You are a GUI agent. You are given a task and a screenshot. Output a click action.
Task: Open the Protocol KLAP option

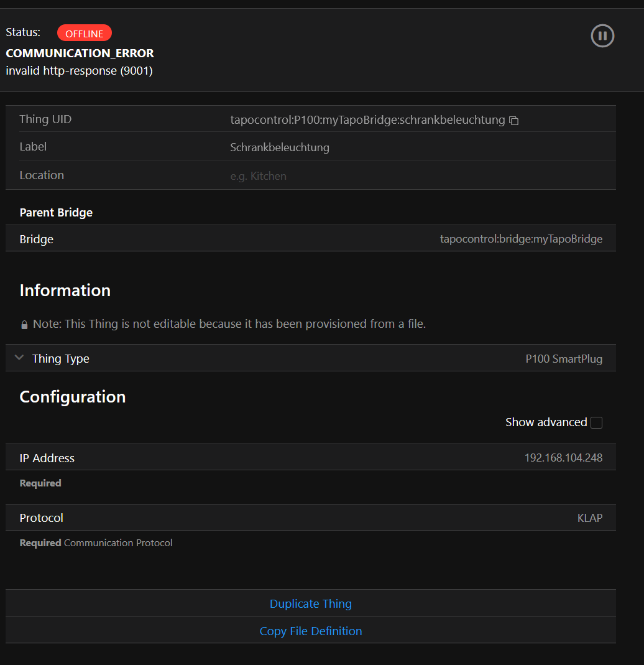point(589,518)
